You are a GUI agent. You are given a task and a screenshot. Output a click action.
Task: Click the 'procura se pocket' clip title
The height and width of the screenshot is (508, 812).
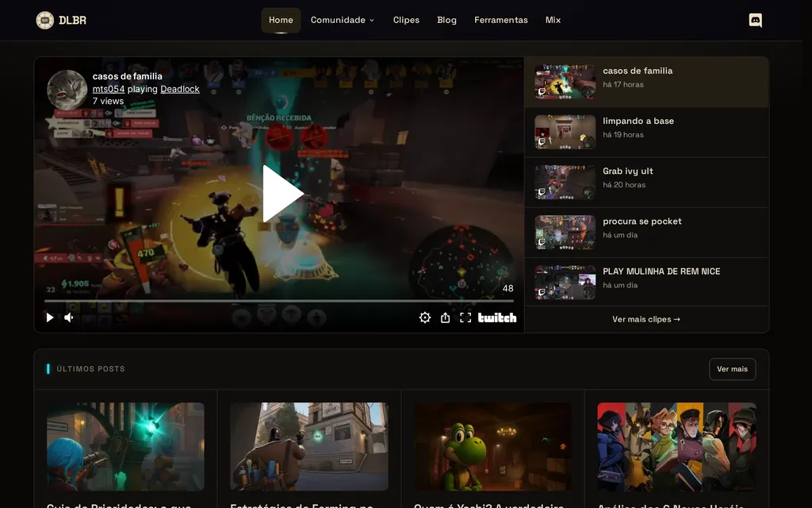coord(642,221)
